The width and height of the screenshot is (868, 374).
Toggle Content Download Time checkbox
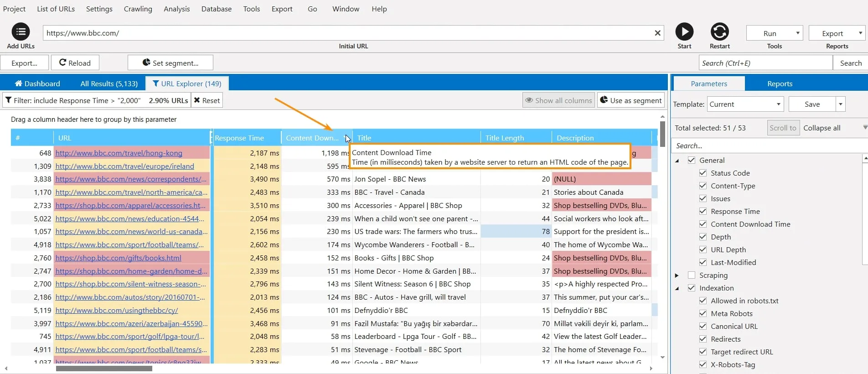click(703, 224)
